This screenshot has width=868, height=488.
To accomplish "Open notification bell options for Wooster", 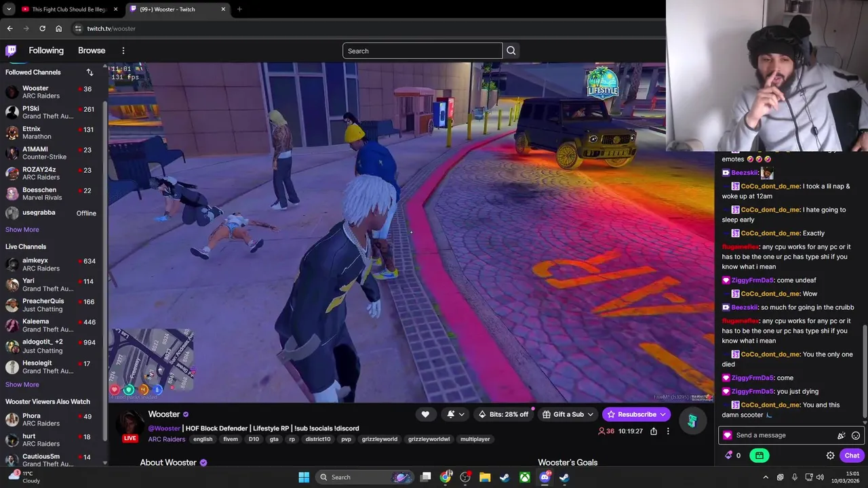I will point(456,414).
